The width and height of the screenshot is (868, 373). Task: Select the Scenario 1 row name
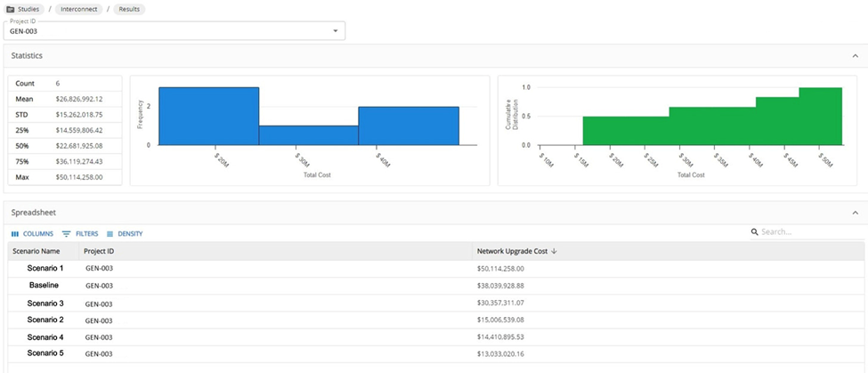point(45,269)
